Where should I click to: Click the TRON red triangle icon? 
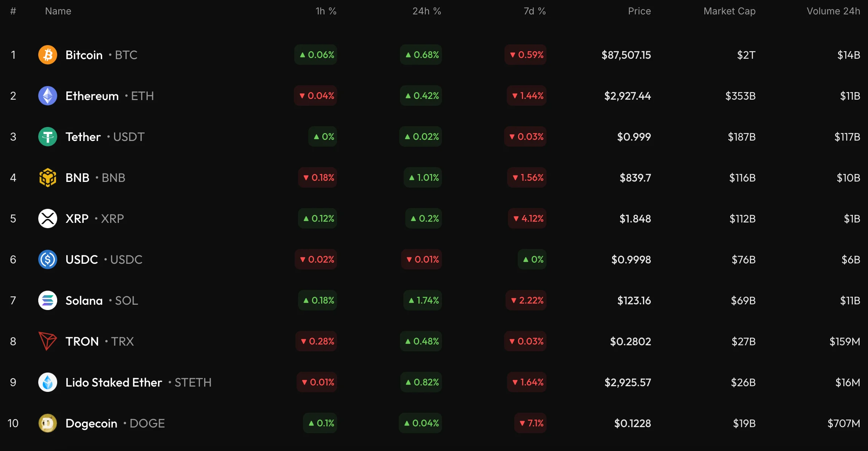pyautogui.click(x=48, y=341)
